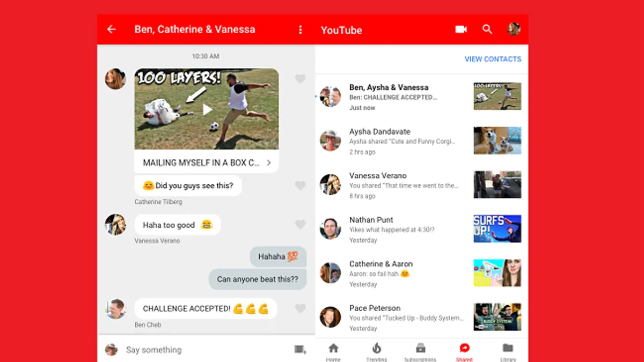
Task: Open the corgi video thumbnail from Aysha
Action: 497,141
